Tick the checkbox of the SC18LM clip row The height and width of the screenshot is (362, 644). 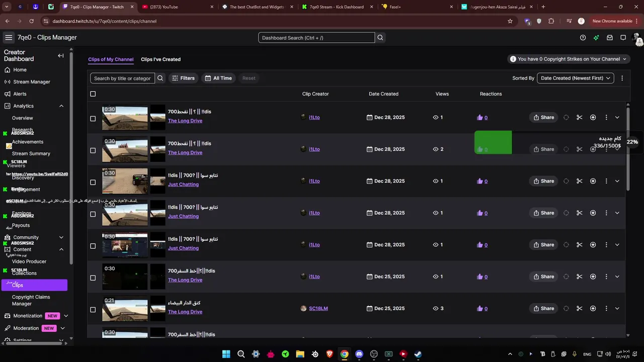click(93, 310)
